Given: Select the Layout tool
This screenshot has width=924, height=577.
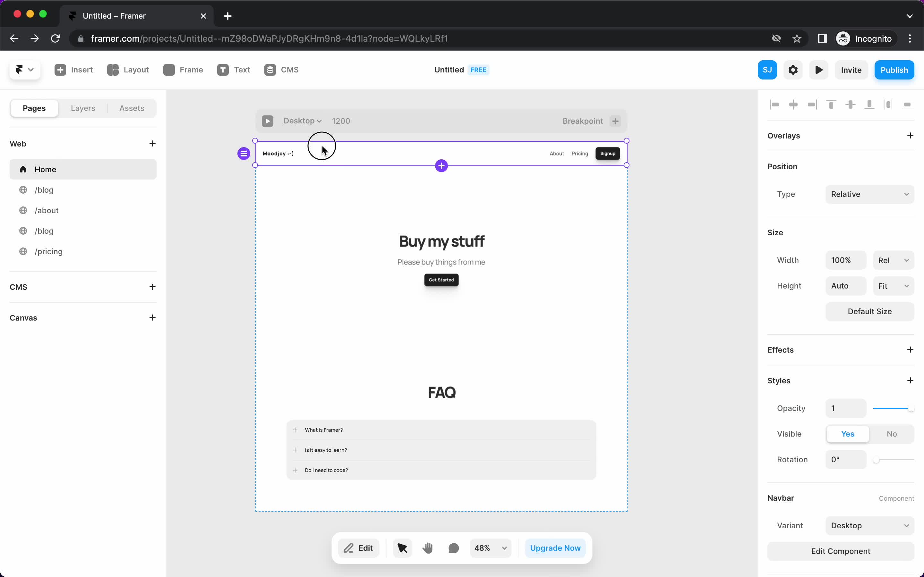Looking at the screenshot, I should point(128,70).
